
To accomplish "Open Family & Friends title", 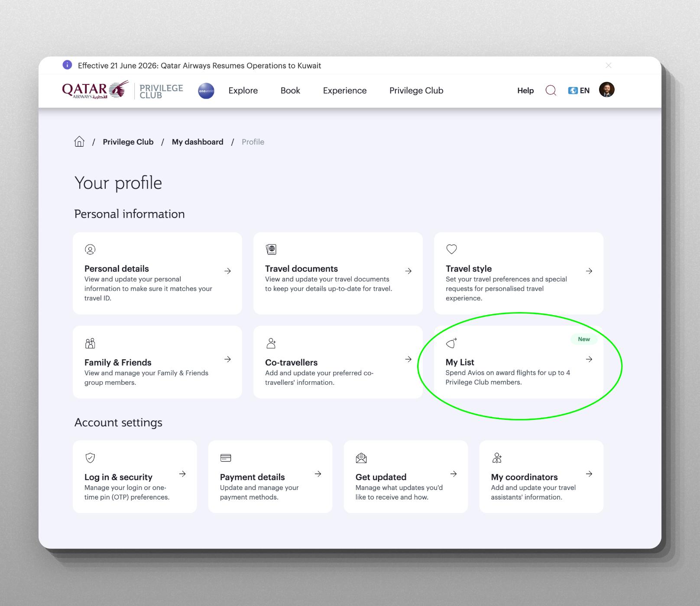I will [x=118, y=363].
